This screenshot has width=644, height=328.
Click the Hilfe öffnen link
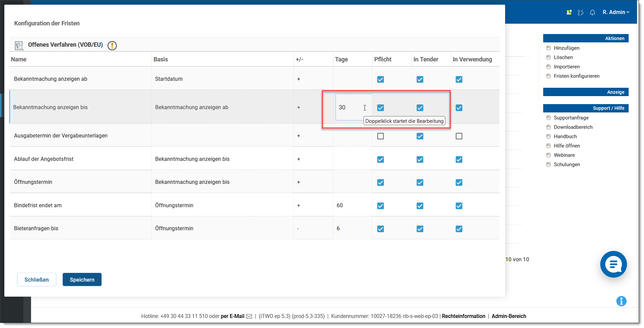pos(567,146)
